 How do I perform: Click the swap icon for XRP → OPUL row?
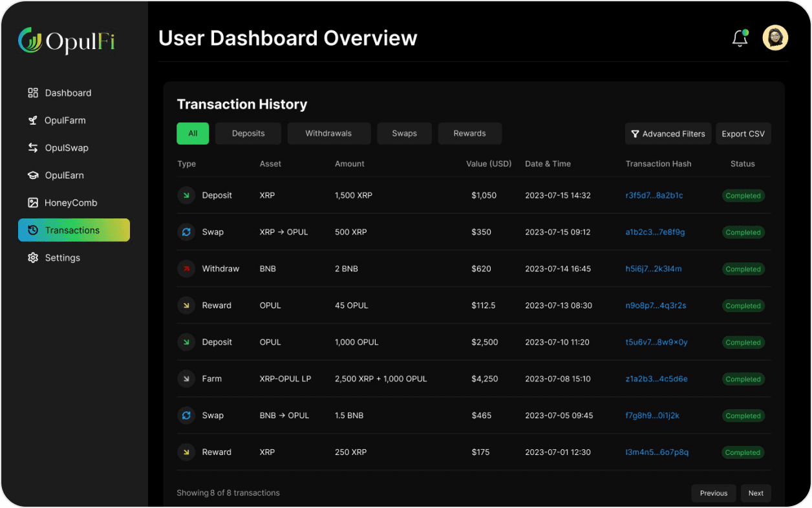pyautogui.click(x=186, y=232)
